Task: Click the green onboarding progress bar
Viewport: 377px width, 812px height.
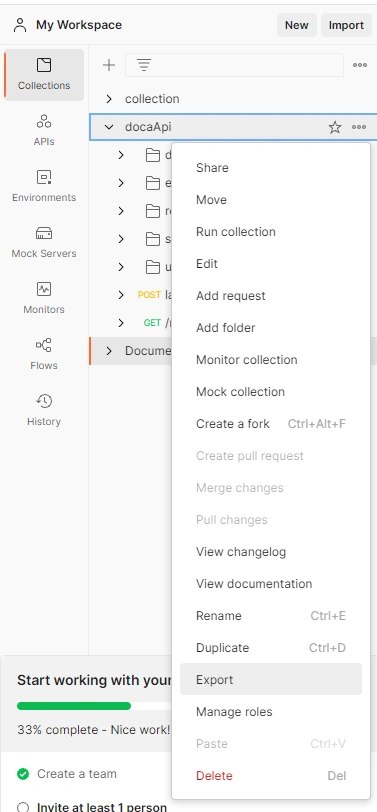Action: 74,706
